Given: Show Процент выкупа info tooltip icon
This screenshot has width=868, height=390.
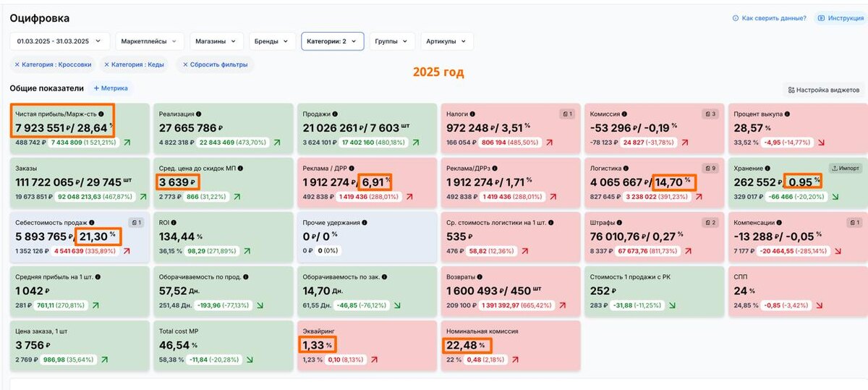Looking at the screenshot, I should point(788,114).
